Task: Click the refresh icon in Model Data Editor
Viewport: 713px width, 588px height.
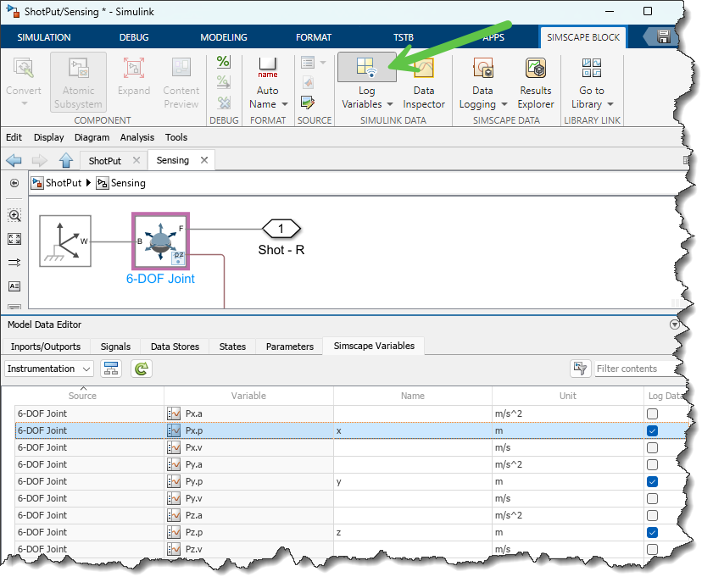Action: click(x=141, y=369)
